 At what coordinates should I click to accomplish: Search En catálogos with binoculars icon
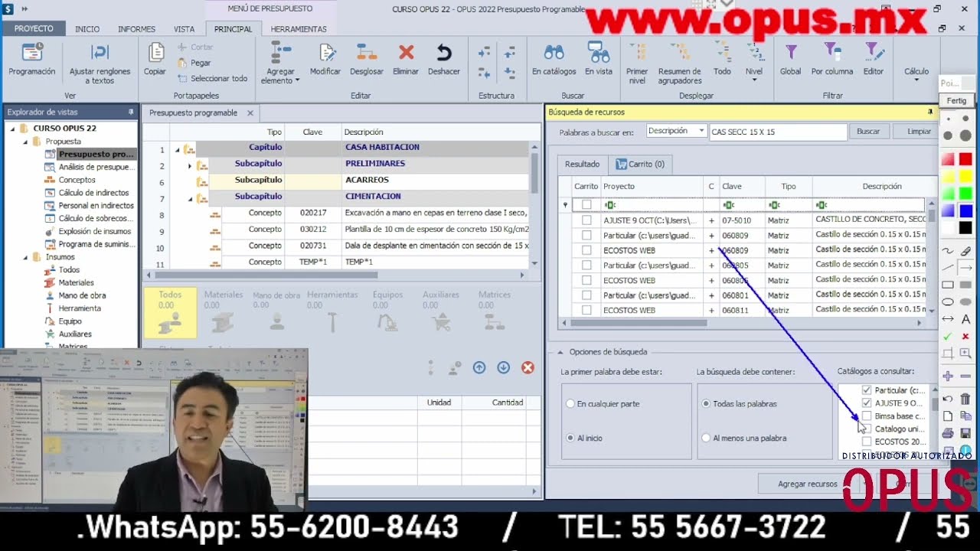pos(554,53)
